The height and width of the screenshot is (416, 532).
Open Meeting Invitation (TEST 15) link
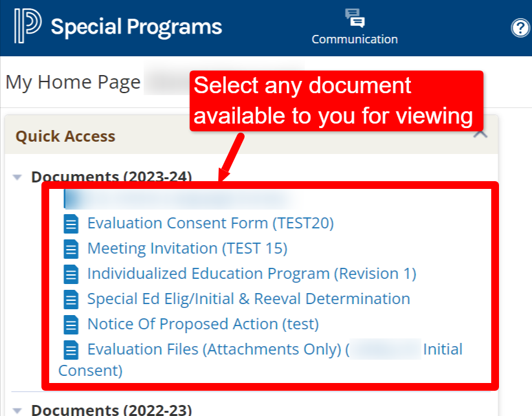pos(187,248)
